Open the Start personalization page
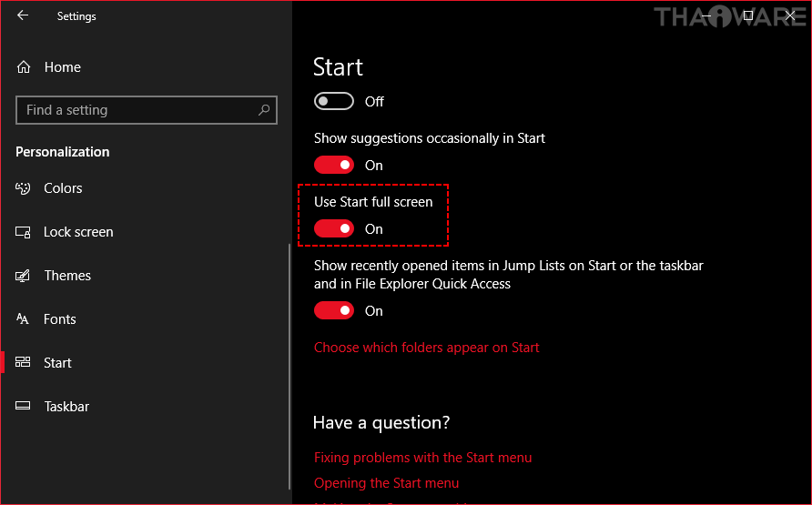The image size is (812, 505). click(x=57, y=363)
